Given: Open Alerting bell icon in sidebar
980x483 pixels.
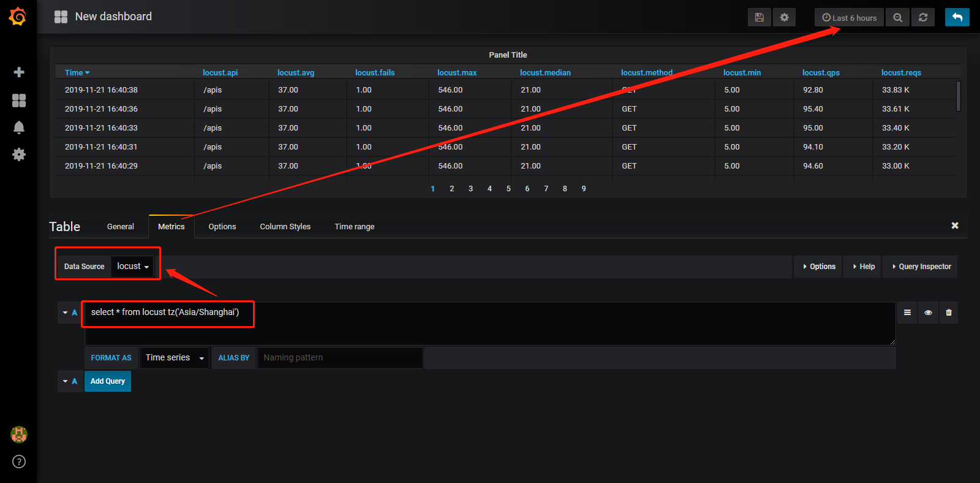Looking at the screenshot, I should (x=19, y=127).
